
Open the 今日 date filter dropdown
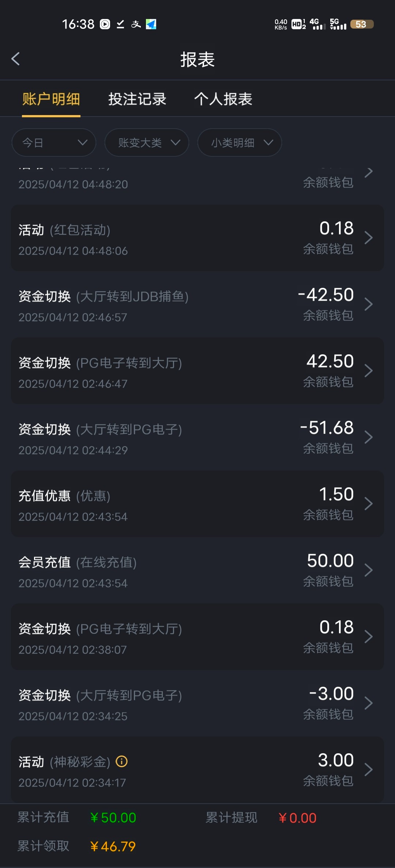pyautogui.click(x=54, y=142)
